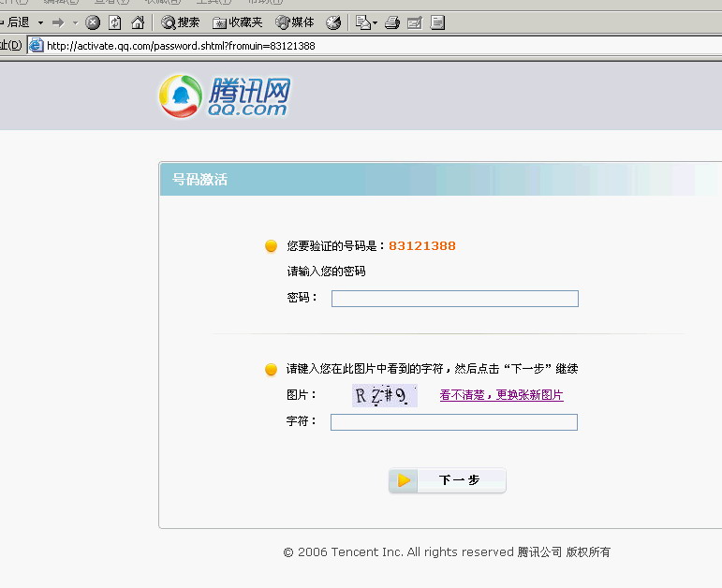The height and width of the screenshot is (588, 722).
Task: Print the page with printer icon
Action: click(x=392, y=22)
